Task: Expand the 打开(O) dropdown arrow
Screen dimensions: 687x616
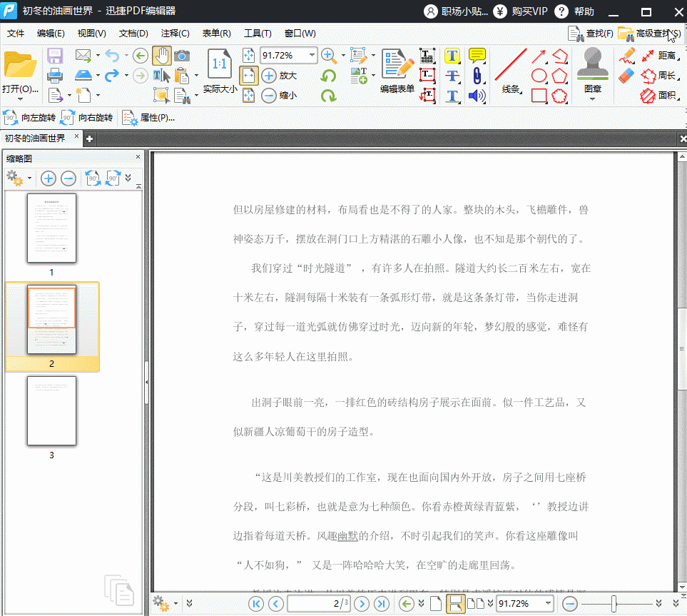Action: pyautogui.click(x=20, y=99)
